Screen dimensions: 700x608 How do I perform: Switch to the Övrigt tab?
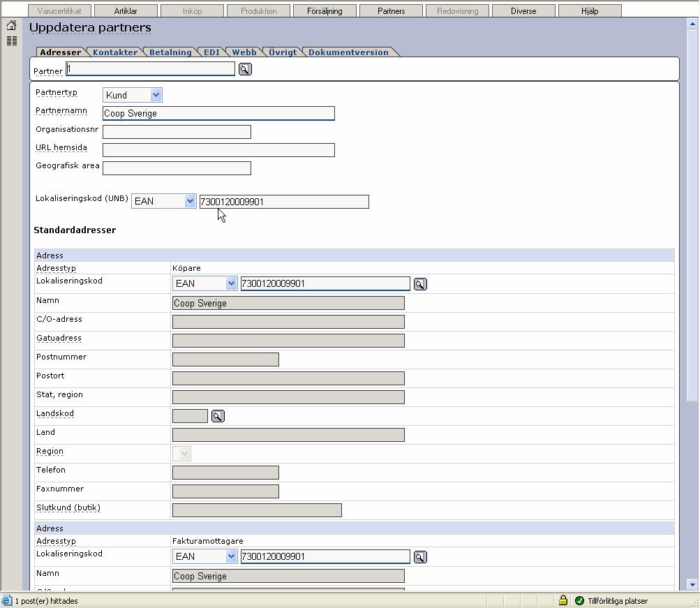click(x=283, y=52)
